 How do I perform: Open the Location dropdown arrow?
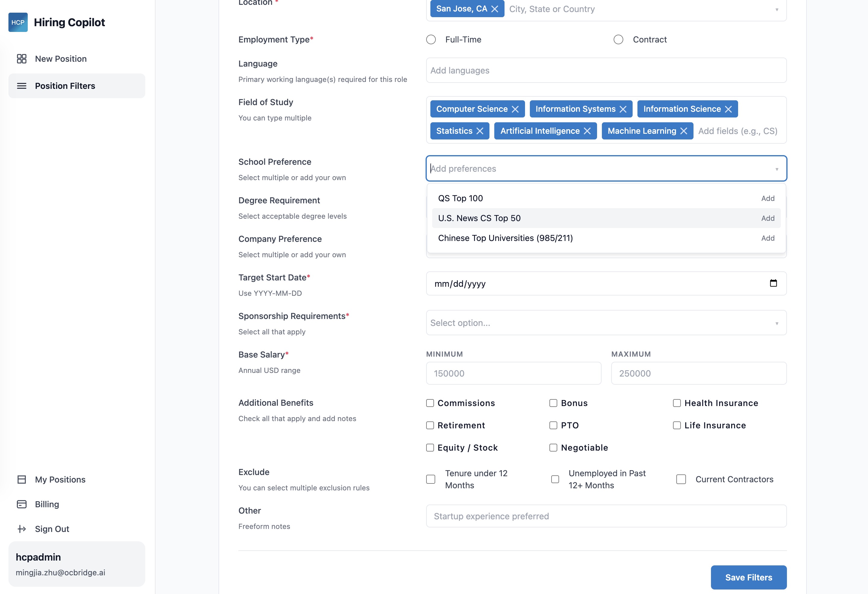[x=776, y=9]
